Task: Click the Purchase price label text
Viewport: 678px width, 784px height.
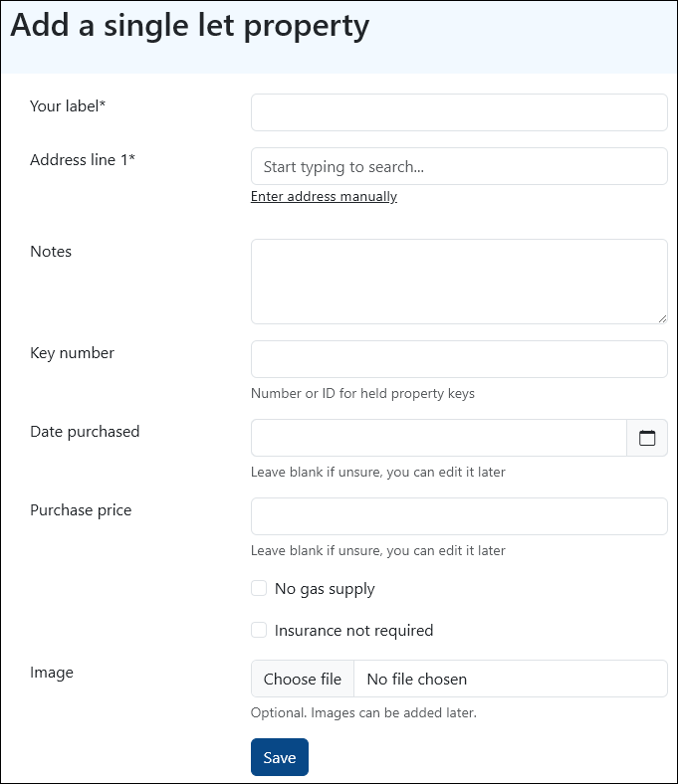Action: pos(81,510)
